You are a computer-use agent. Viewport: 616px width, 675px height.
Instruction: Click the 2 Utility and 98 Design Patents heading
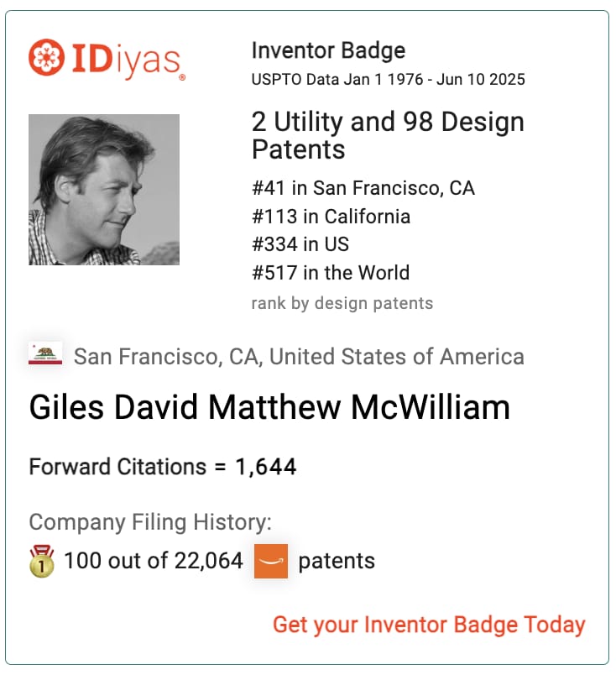click(x=388, y=135)
